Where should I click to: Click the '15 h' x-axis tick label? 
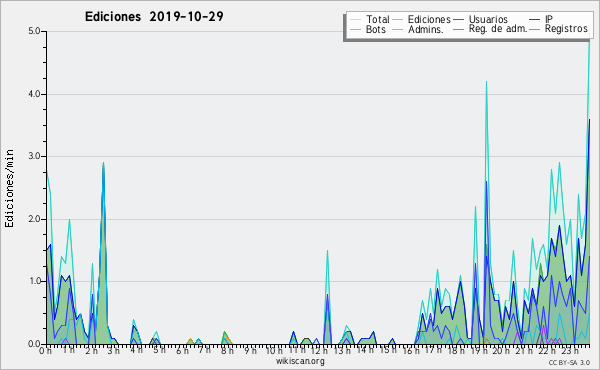[x=388, y=350]
